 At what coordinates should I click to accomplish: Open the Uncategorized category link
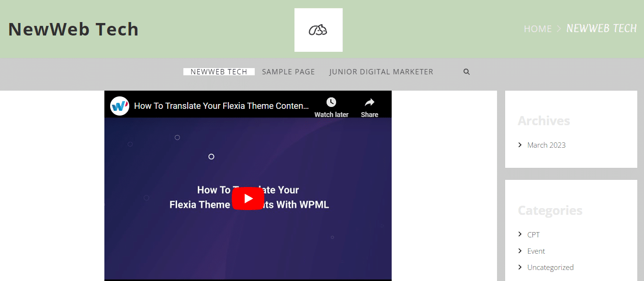550,267
